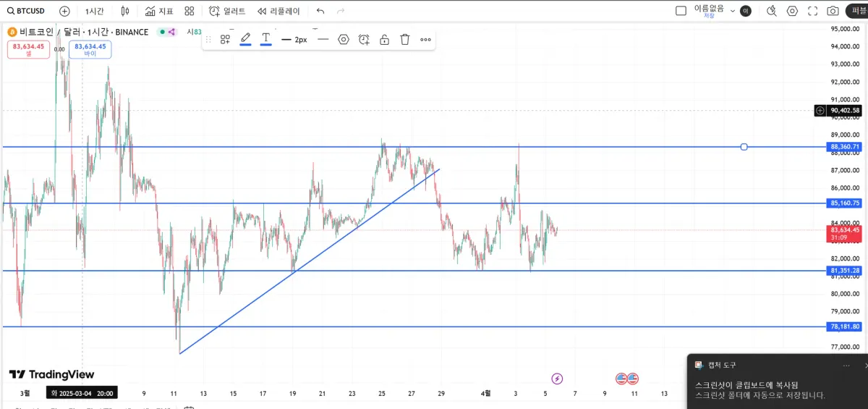This screenshot has width=868, height=409.
Task: Open quick search lightning magnifier icon
Action: click(772, 11)
